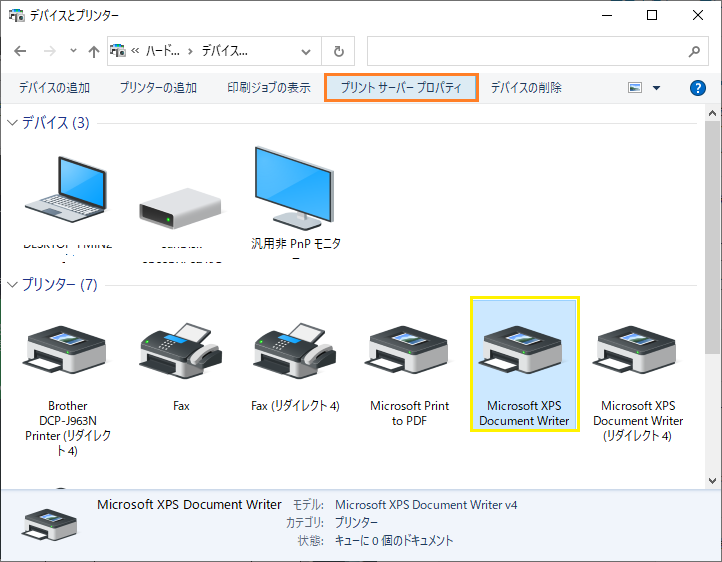Viewport: 722px width, 562px height.
Task: Collapse the プリンター (7) group
Action: point(12,284)
